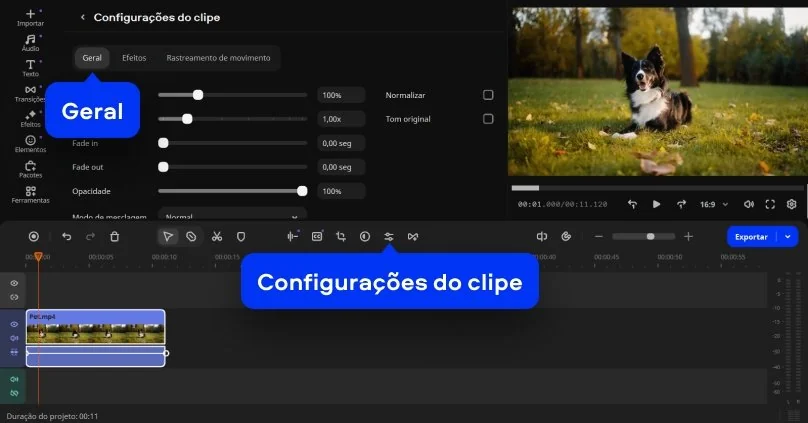Mute the green audio track
This screenshot has height=423, width=808.
click(14, 379)
